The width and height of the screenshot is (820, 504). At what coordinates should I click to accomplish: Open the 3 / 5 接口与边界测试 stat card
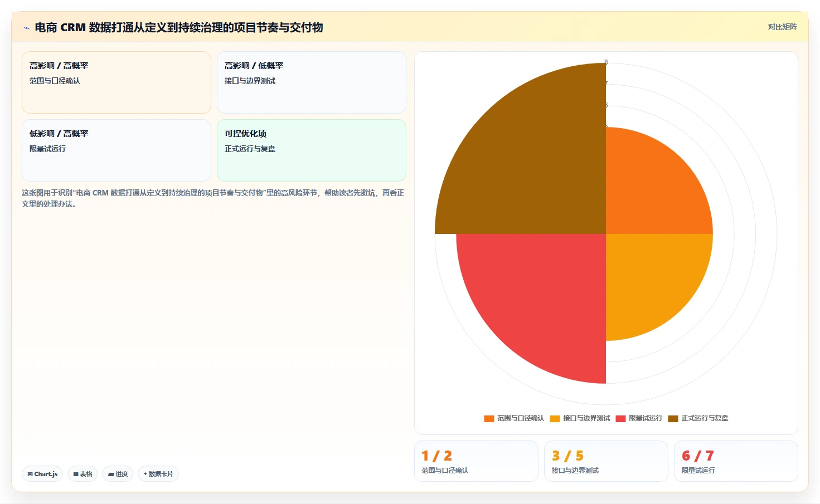point(606,461)
